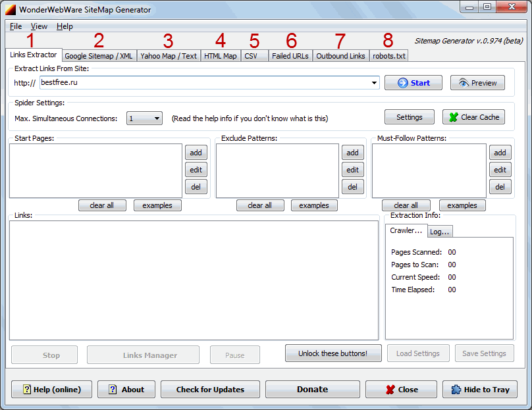Click the green X Clear Cache button
This screenshot has height=410, width=532.
pyautogui.click(x=473, y=117)
